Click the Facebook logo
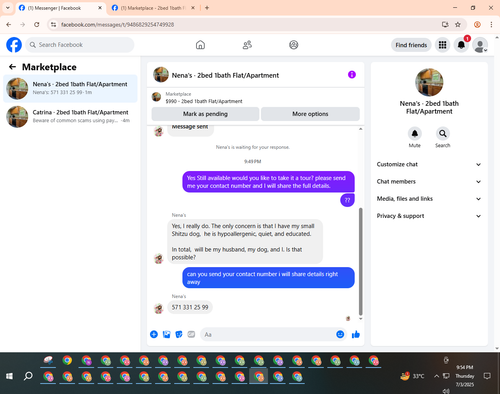 [14, 45]
